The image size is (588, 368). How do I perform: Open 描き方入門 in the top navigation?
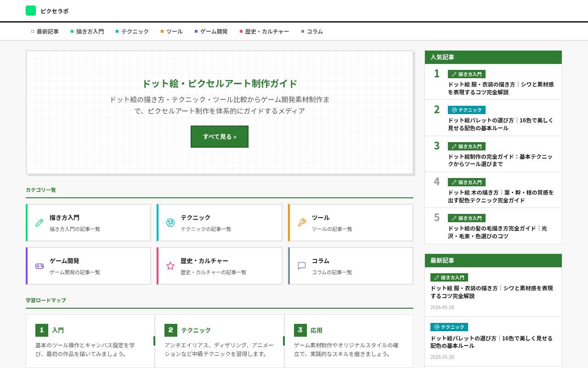point(87,32)
